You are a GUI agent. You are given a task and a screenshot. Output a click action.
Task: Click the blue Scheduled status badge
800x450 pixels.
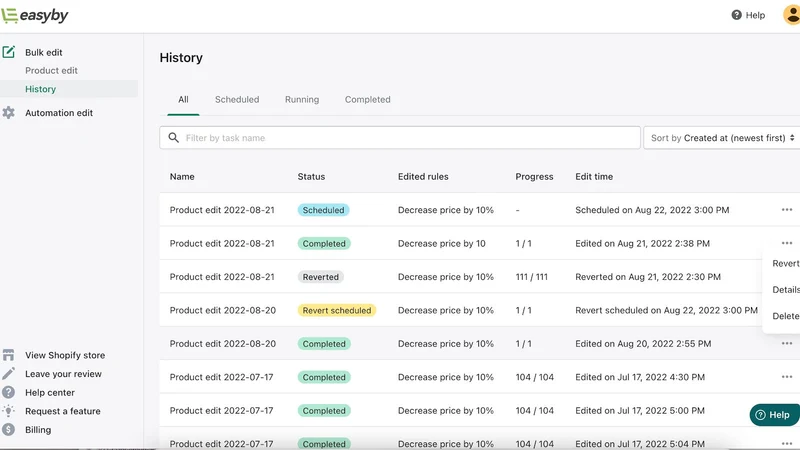tap(323, 210)
